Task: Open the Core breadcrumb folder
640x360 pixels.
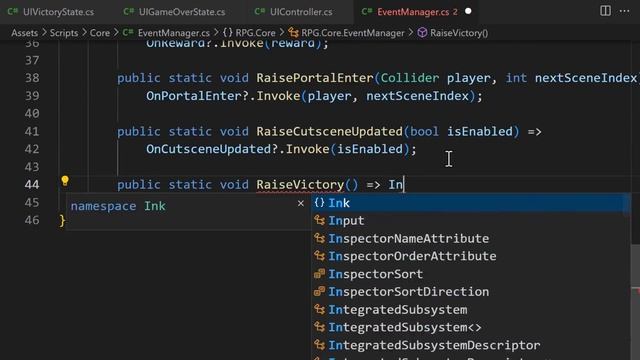Action: click(x=100, y=33)
